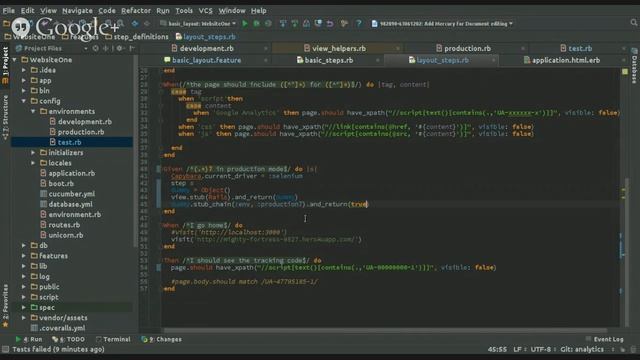
Task: Expand the spec folder
Action: [x=24, y=307]
